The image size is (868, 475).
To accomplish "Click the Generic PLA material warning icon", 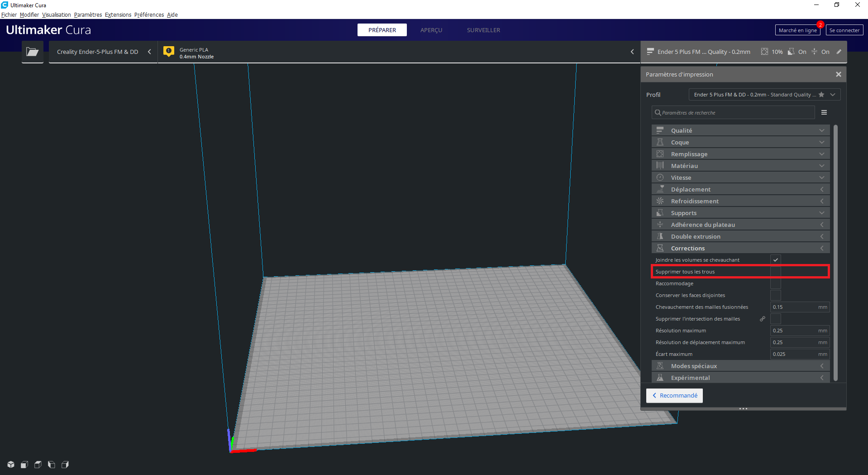I will point(169,52).
